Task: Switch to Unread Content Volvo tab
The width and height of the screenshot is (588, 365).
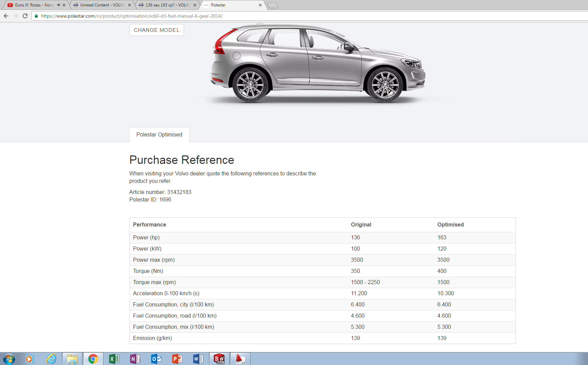Action: 102,5
